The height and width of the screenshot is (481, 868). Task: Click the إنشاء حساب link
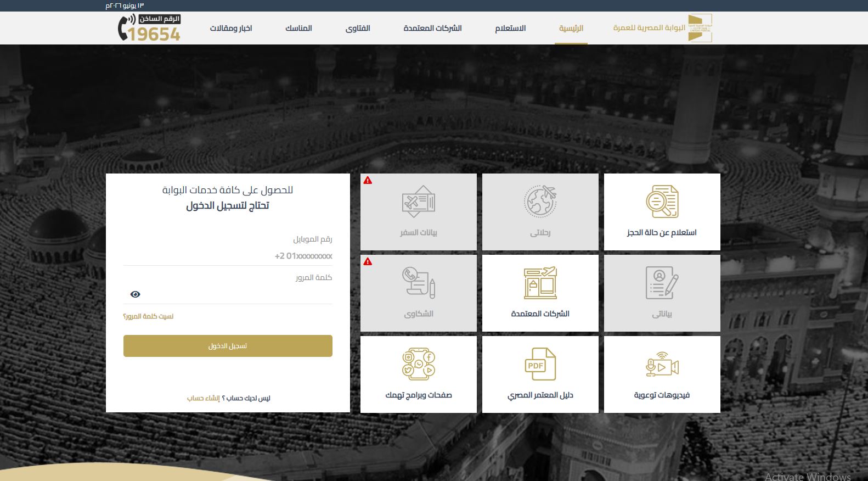click(204, 398)
